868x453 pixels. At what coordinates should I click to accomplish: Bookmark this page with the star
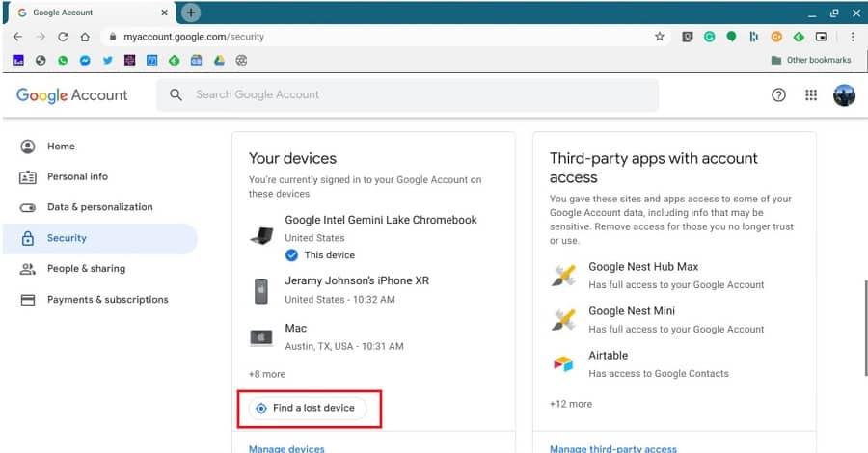660,37
